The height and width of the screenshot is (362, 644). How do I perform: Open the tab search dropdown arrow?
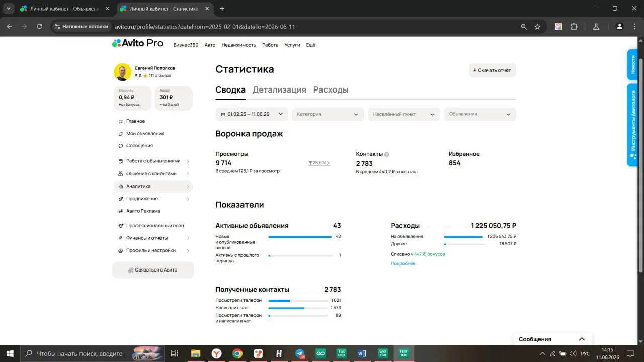pyautogui.click(x=9, y=9)
